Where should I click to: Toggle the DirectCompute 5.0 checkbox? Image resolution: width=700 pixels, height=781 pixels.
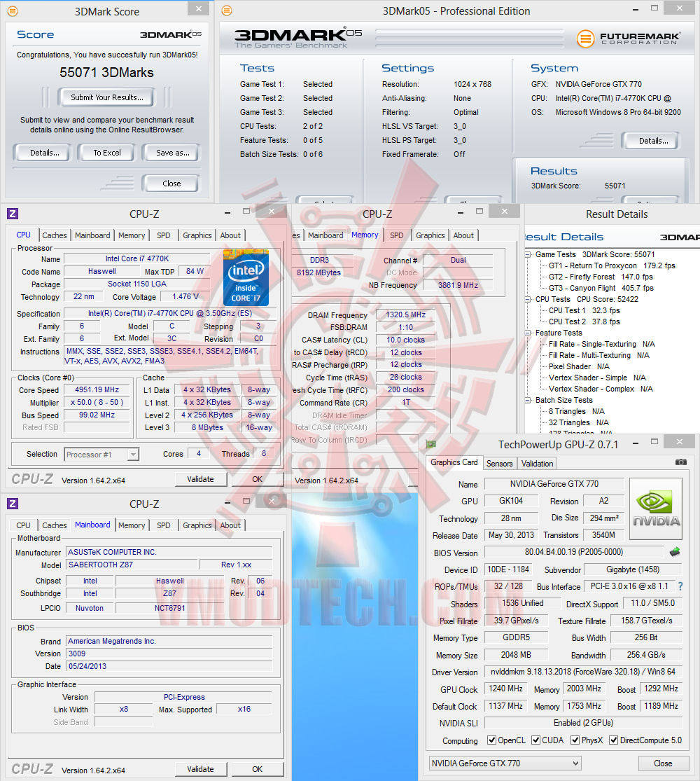(x=614, y=740)
